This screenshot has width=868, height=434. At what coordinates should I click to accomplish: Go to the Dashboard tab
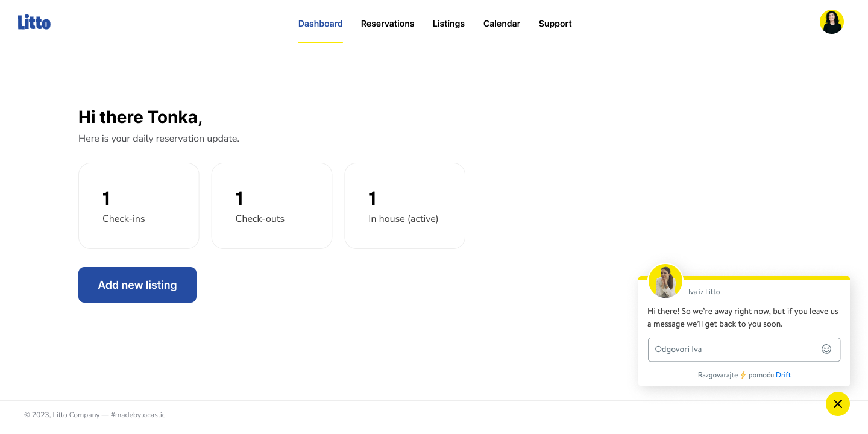321,24
